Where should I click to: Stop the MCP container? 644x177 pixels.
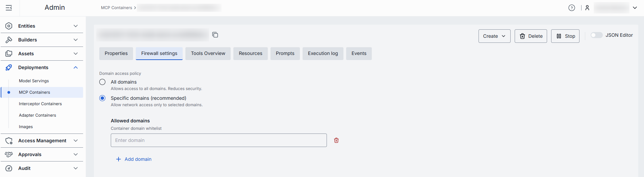(x=565, y=36)
